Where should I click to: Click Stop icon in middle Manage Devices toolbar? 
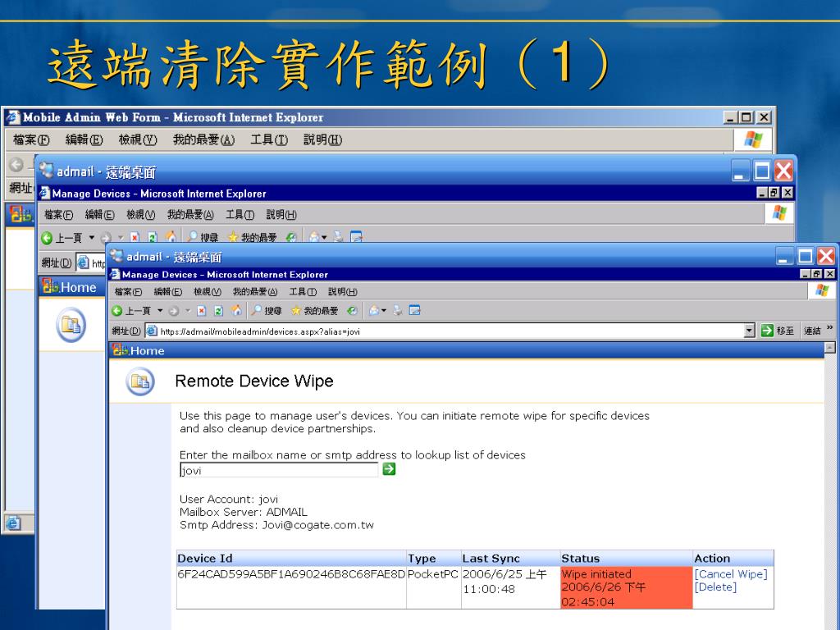coord(135,237)
